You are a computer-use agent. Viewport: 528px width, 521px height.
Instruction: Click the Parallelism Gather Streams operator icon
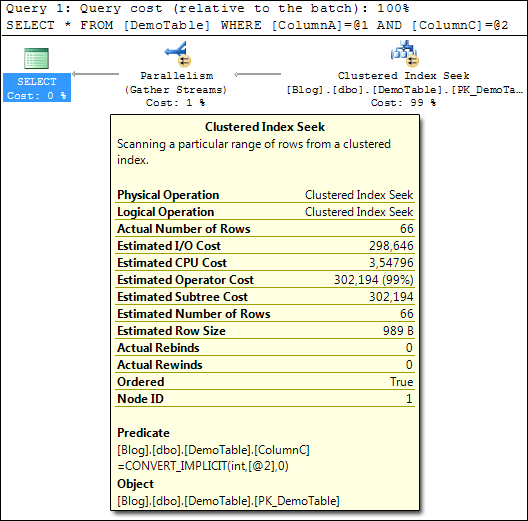tap(178, 54)
